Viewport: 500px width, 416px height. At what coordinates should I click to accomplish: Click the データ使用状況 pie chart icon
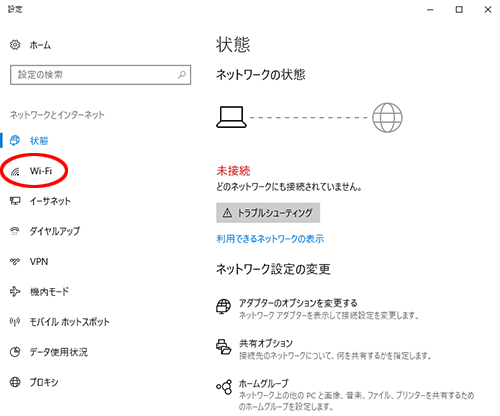[15, 352]
